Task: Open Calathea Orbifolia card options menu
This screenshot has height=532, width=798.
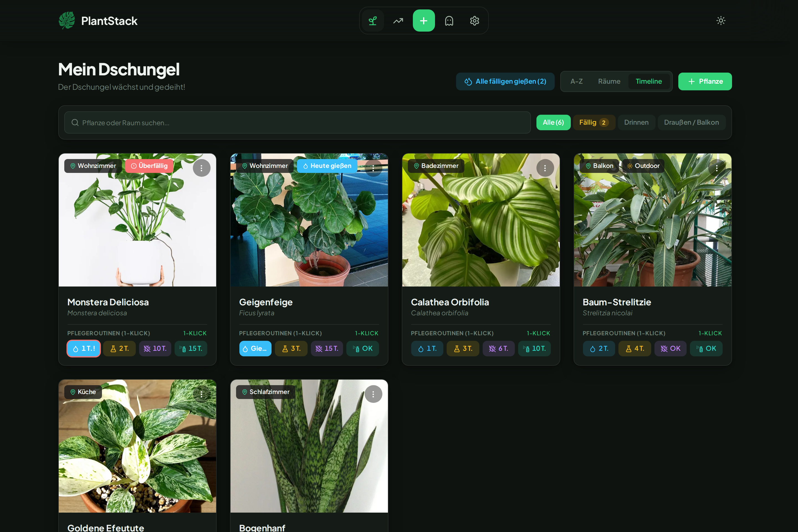Action: (545, 168)
